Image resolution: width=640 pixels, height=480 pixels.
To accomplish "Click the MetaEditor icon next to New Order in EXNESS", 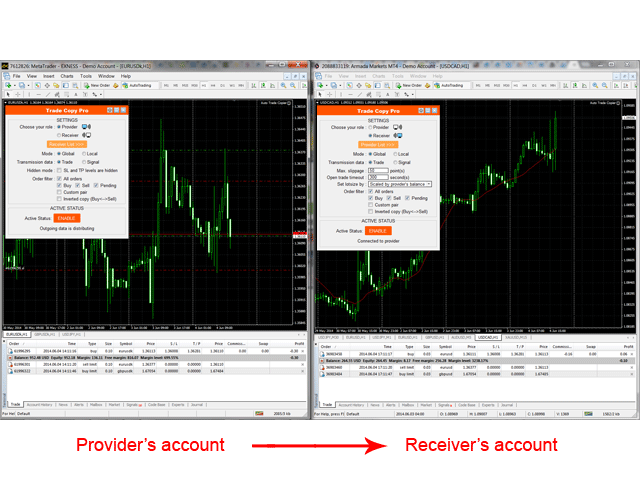I will pos(116,85).
